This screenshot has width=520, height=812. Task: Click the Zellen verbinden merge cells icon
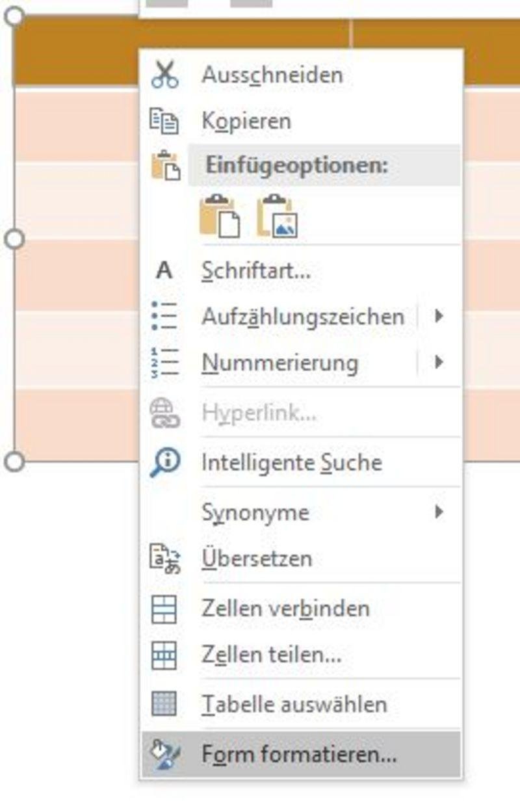[164, 609]
